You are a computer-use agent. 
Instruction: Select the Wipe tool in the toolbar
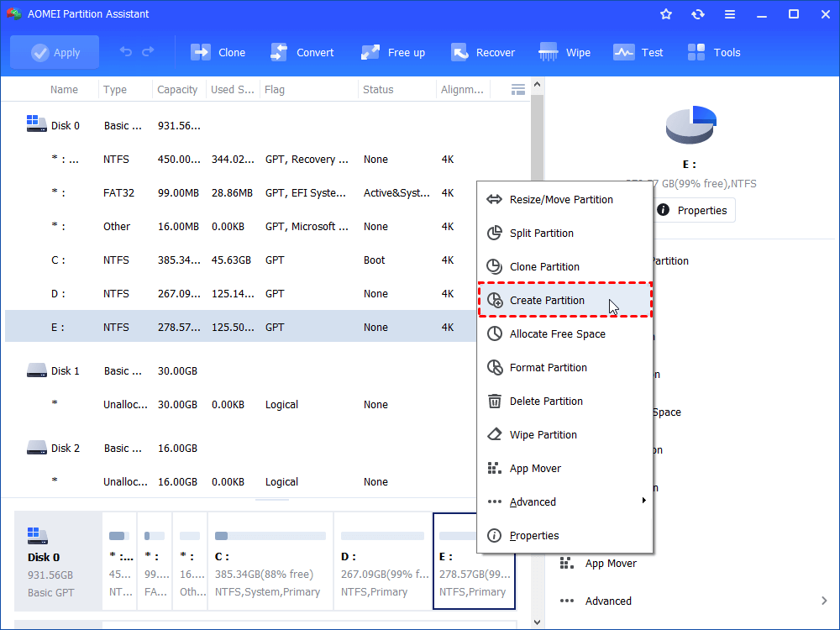click(564, 51)
